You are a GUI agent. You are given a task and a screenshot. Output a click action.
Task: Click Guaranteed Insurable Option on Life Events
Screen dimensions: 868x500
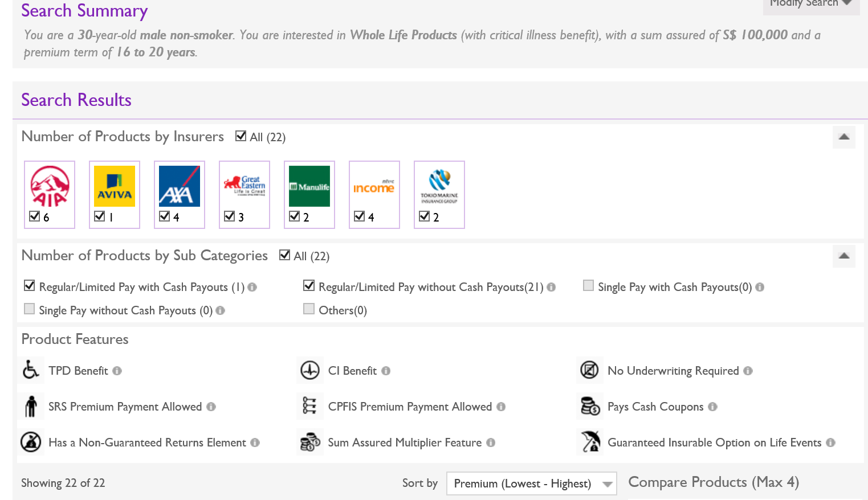[x=714, y=442]
